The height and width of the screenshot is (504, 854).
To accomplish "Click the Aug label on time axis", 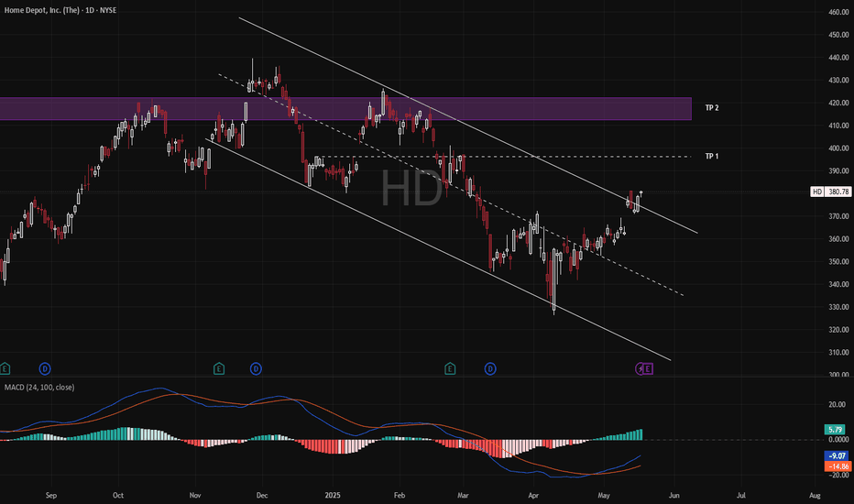I will pos(815,495).
